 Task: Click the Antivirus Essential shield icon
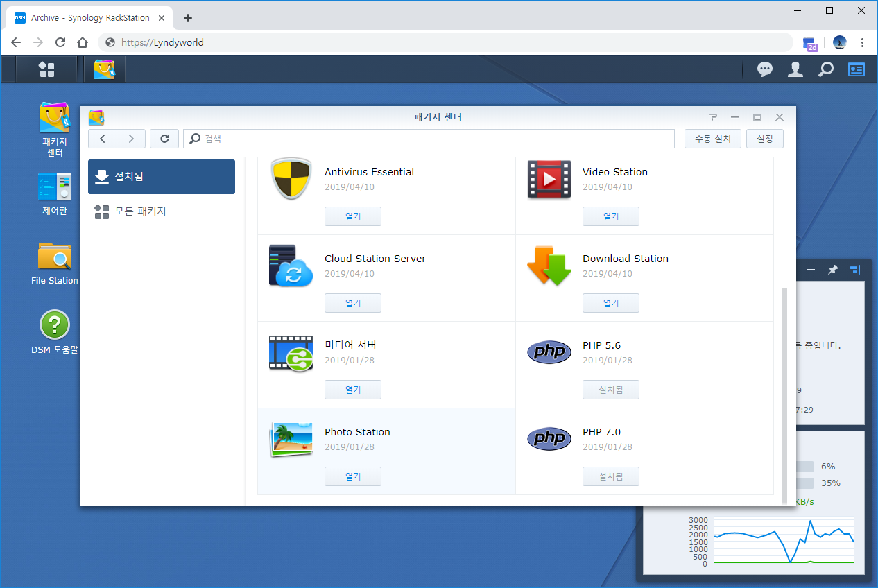(291, 179)
